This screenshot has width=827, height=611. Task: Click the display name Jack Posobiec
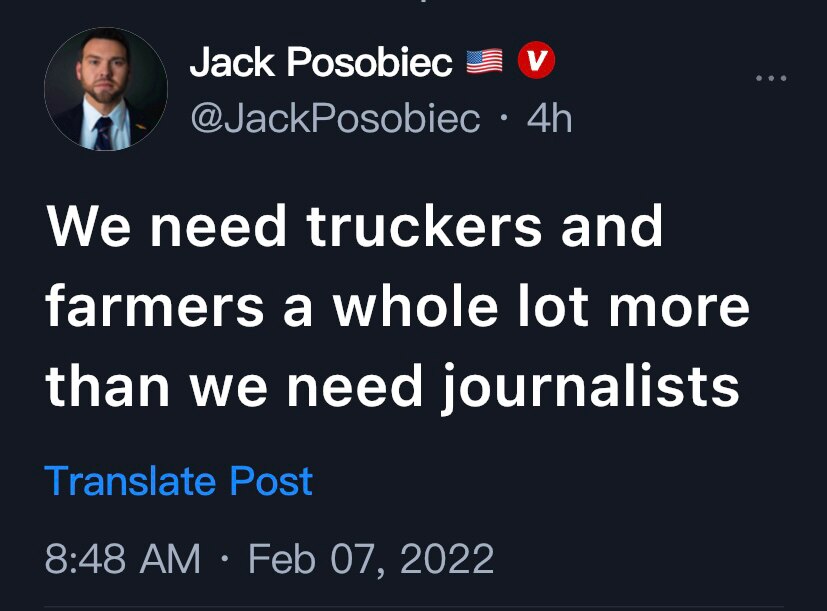click(318, 60)
